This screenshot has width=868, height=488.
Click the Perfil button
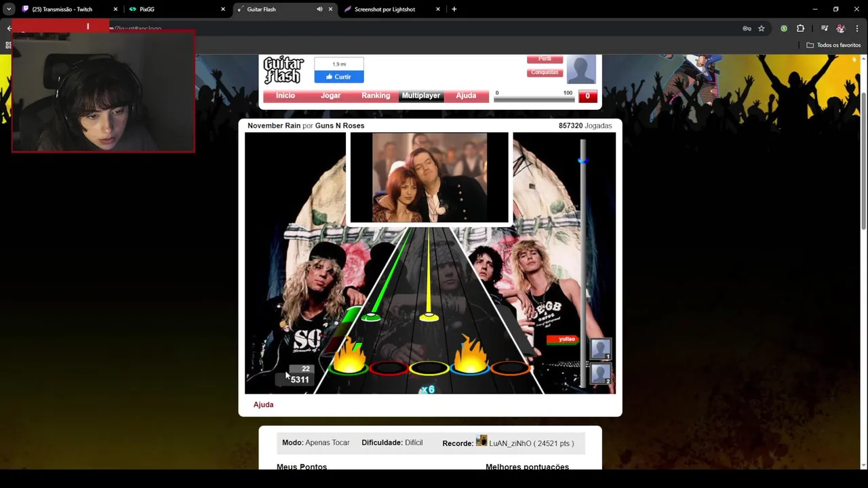pyautogui.click(x=545, y=59)
